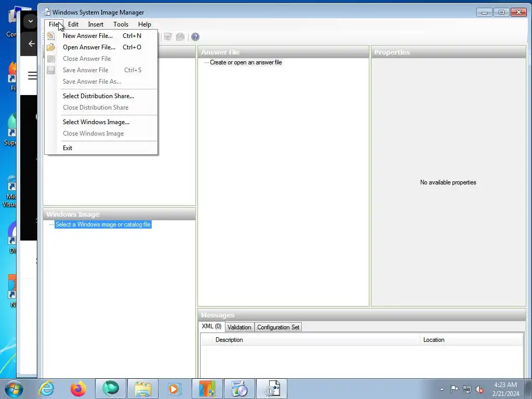Choose New Answer File from the File menu
The height and width of the screenshot is (399, 532).
101,36
